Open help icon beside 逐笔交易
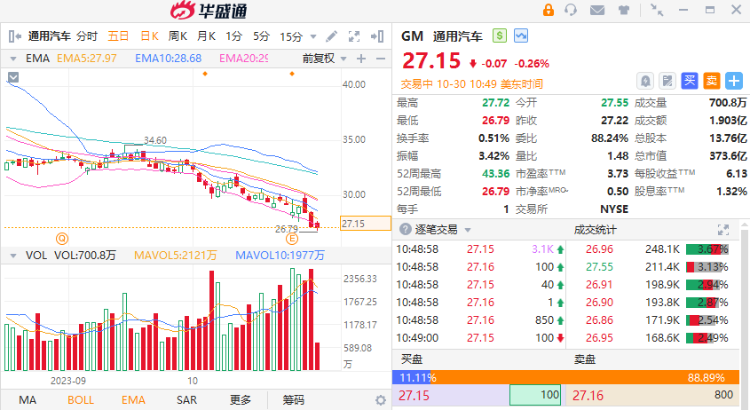The image size is (750, 410). (x=405, y=229)
